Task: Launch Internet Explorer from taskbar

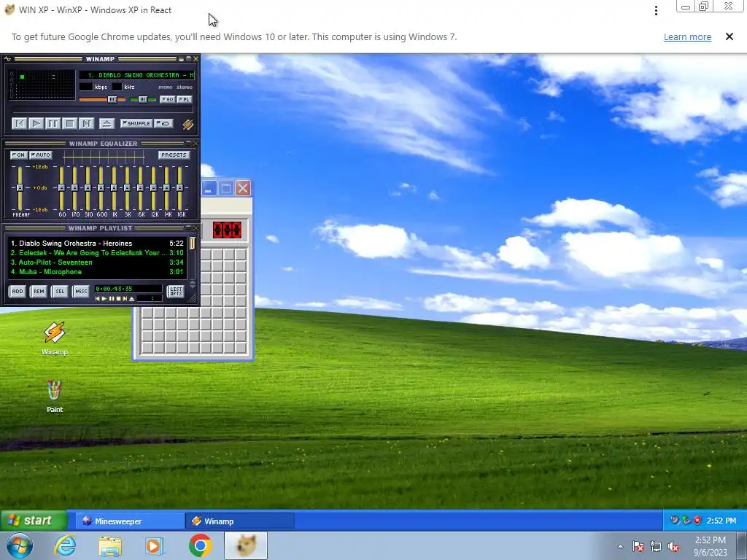Action: pos(65,545)
